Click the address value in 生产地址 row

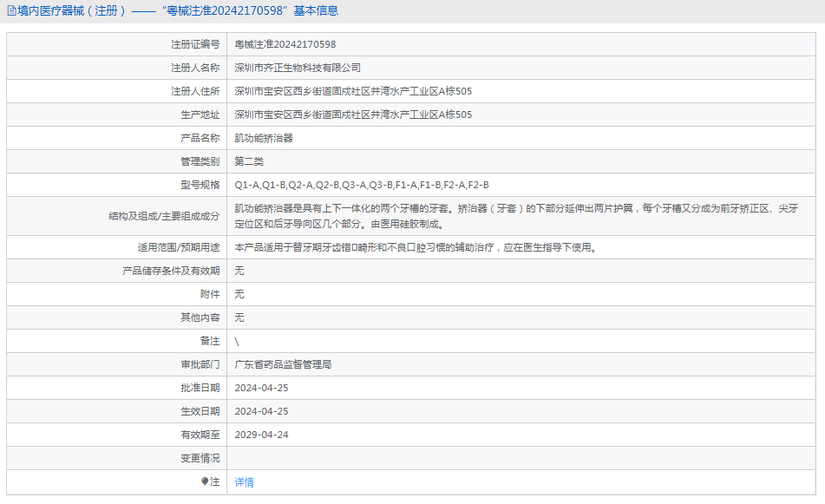pos(353,115)
